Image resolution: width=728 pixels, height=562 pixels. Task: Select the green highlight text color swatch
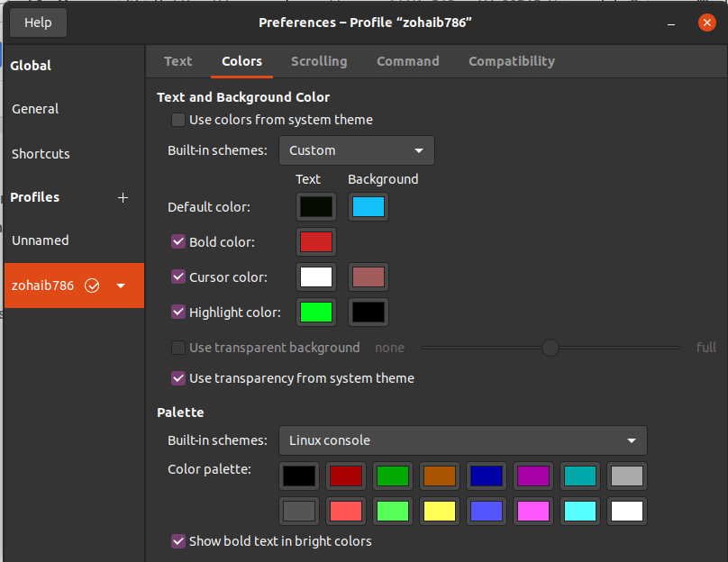tap(315, 313)
